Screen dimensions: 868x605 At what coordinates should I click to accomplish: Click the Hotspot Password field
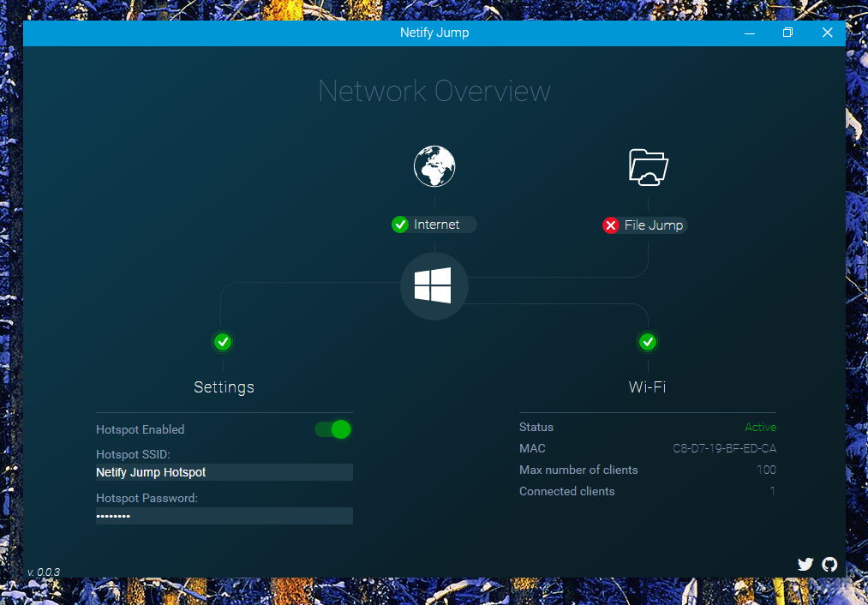coord(224,516)
